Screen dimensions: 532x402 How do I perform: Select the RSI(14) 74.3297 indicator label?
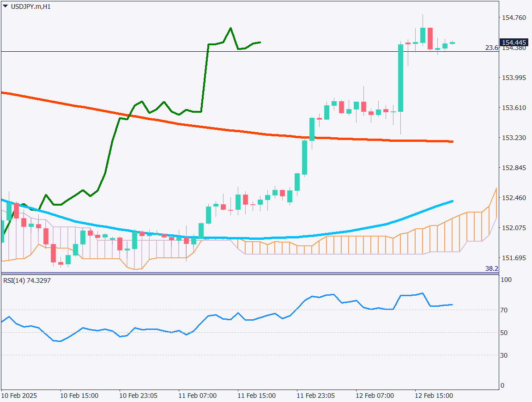(x=27, y=280)
